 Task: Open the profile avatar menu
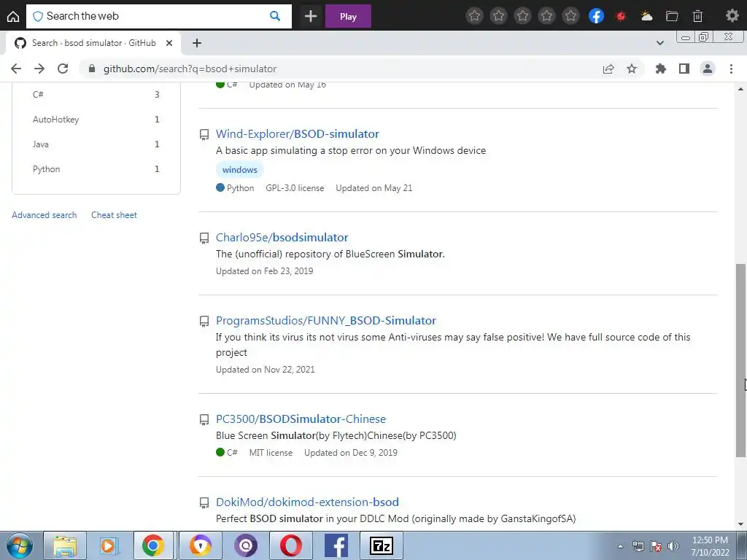coord(708,69)
